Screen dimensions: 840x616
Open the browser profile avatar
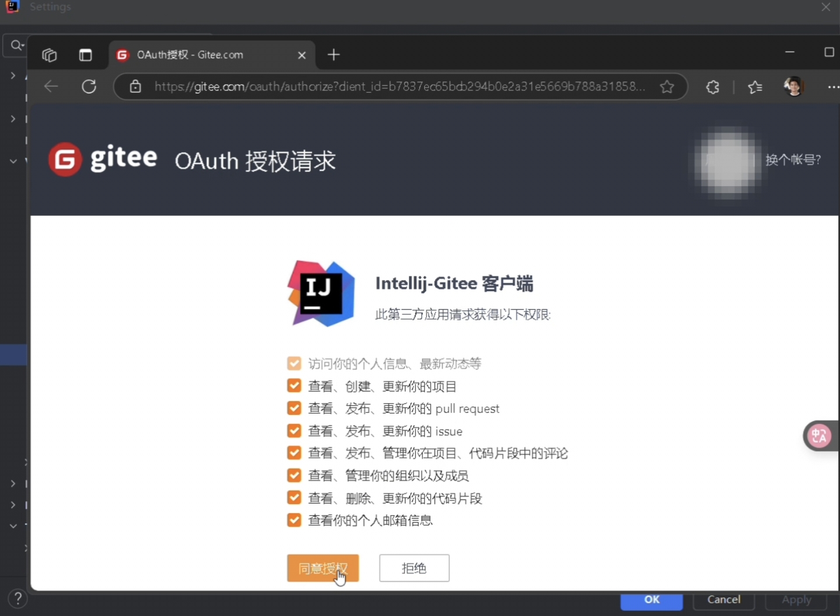793,86
